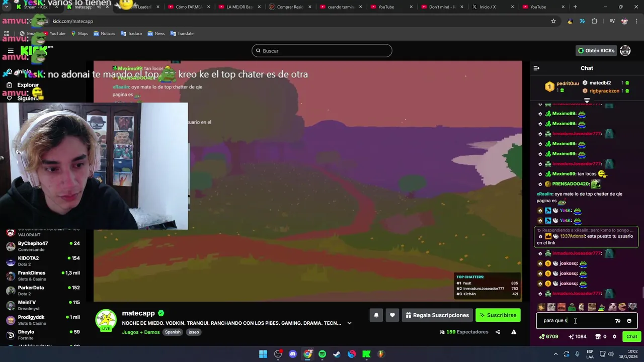Open Prodigyddk channel in sidebar
Image resolution: width=644 pixels, height=362 pixels.
43,320
